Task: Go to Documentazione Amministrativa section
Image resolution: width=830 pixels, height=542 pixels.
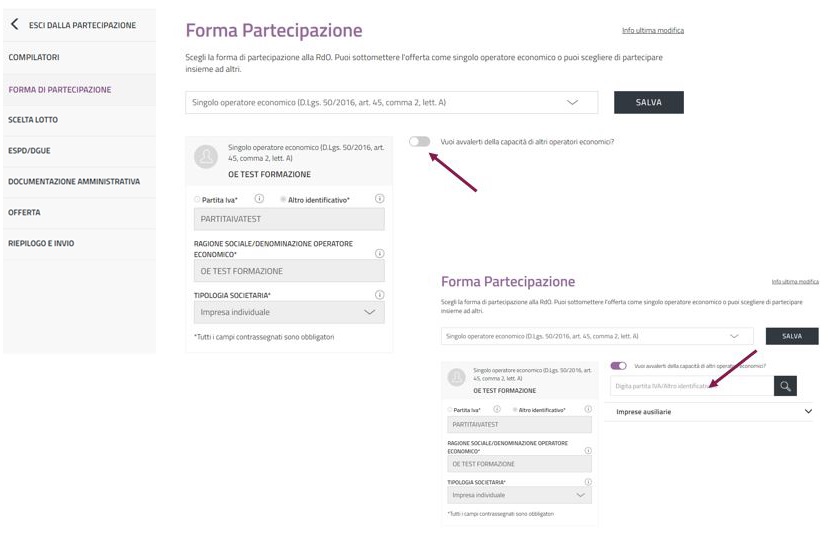Action: coord(74,182)
